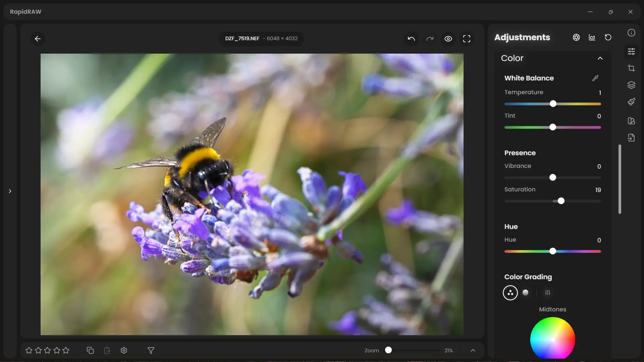Collapse the Color section
Image resolution: width=644 pixels, height=362 pixels.
point(600,58)
